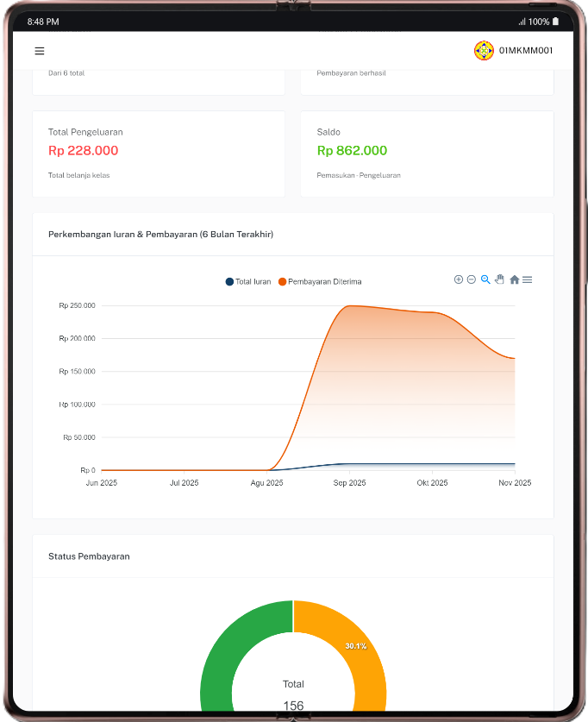
Task: Select the magnifier selection zoom tool
Action: pos(485,279)
